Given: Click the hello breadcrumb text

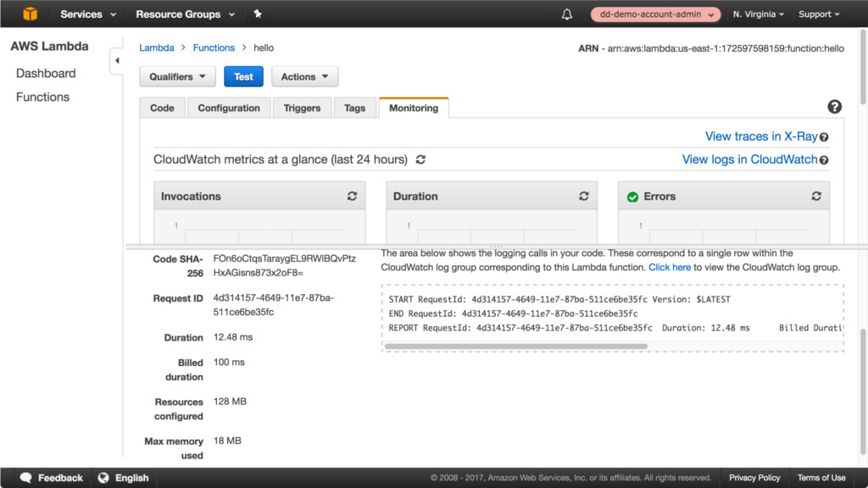Looking at the screenshot, I should pos(264,47).
